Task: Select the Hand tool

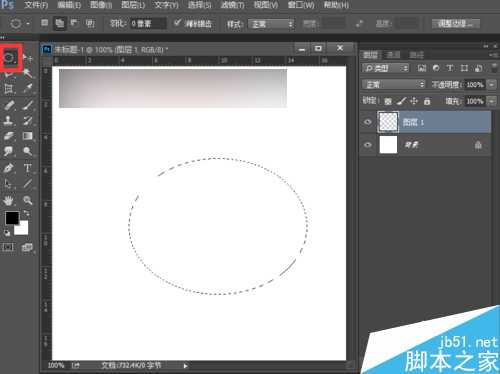Action: (x=9, y=200)
